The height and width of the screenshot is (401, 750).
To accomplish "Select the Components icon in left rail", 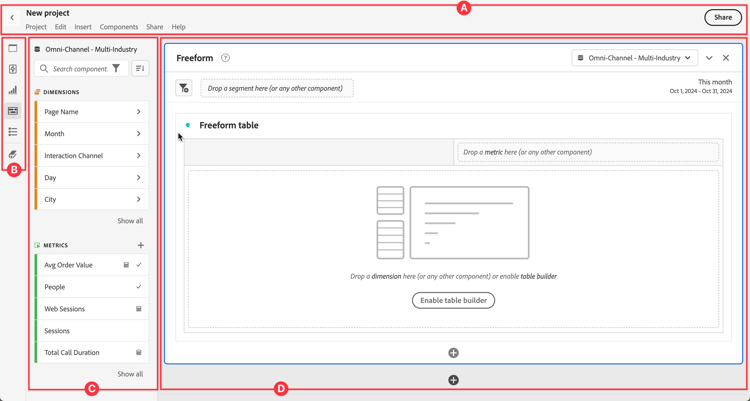I will pos(13,111).
